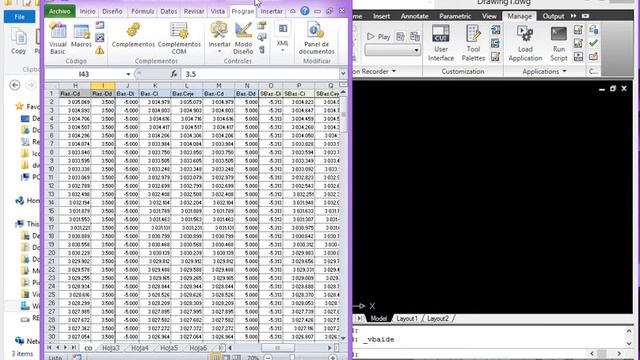Expand the Applications panel dropdown
The image size is (640, 360).
tap(564, 71)
